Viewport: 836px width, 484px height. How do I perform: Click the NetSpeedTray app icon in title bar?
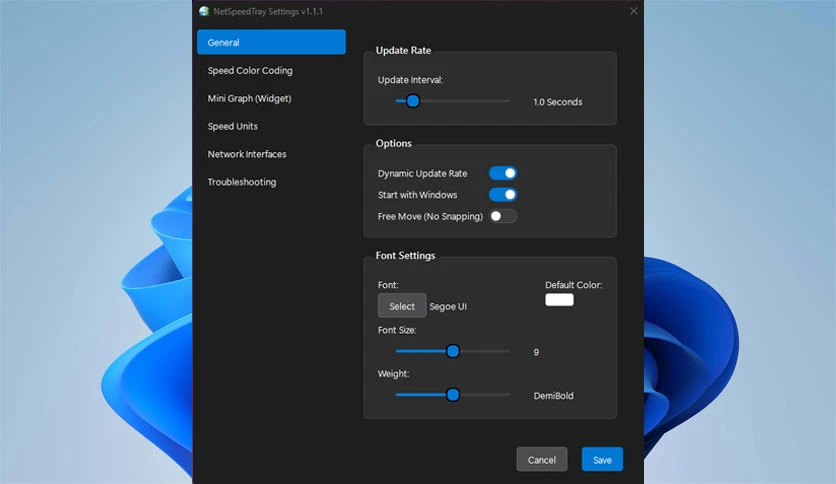pyautogui.click(x=204, y=11)
